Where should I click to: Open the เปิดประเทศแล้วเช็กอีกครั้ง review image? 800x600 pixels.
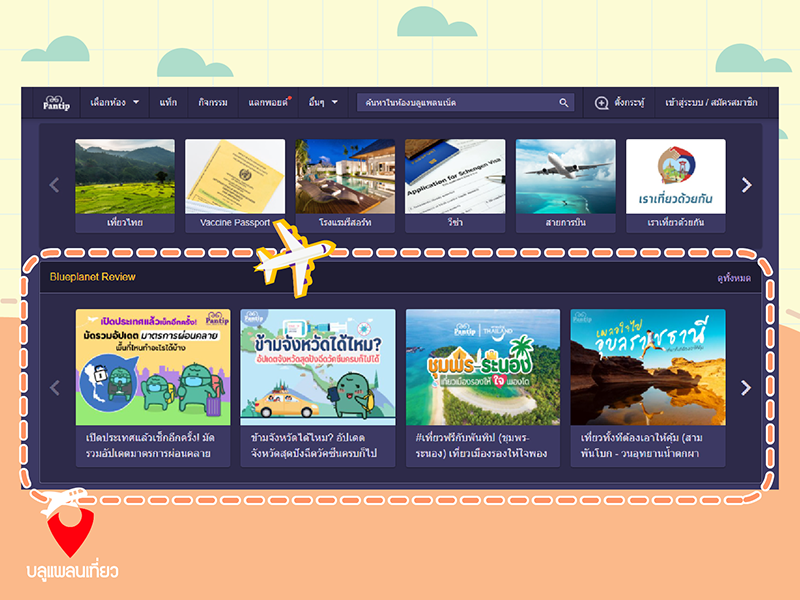[x=153, y=367]
